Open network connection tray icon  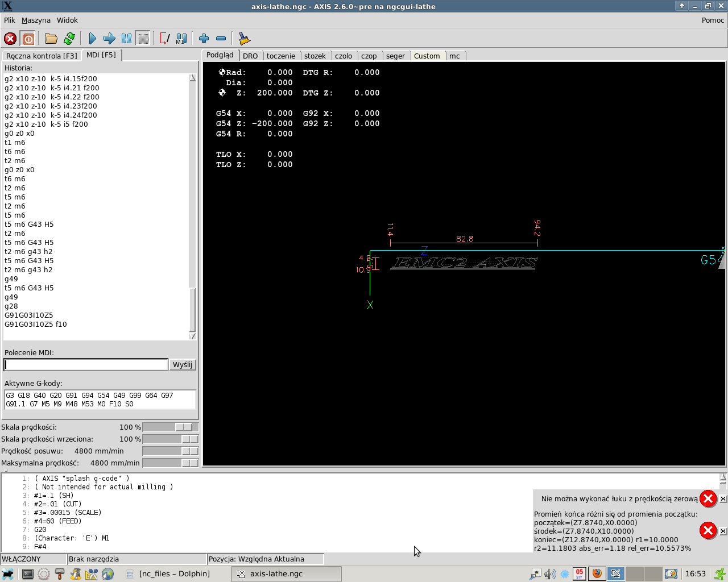coord(535,574)
